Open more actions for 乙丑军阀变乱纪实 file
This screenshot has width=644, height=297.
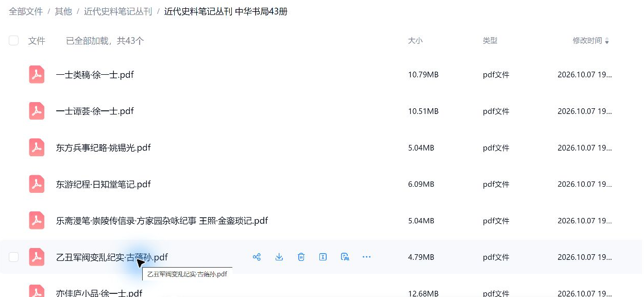pos(367,257)
